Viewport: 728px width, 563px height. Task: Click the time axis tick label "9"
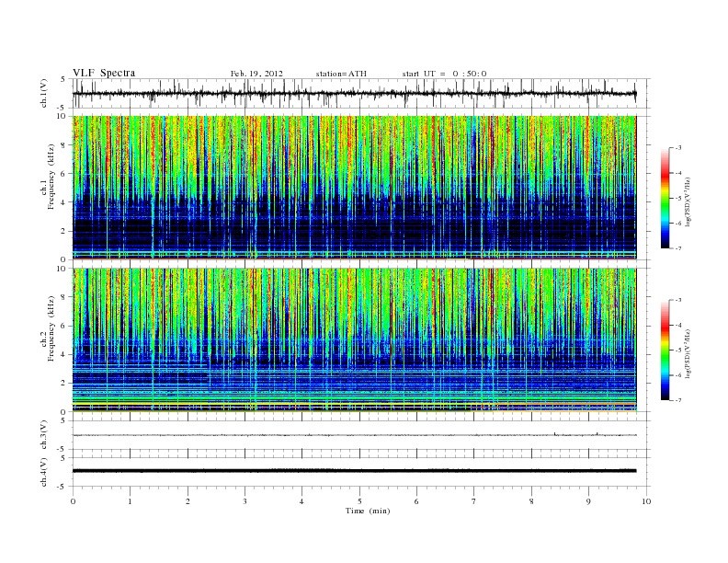588,501
